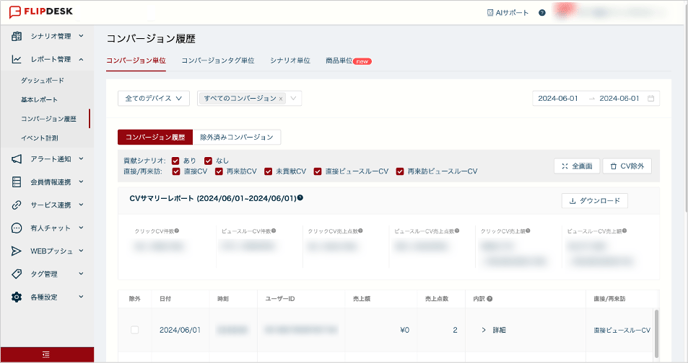
Task: Click the FLIPDESK logo
Action: pos(41,11)
